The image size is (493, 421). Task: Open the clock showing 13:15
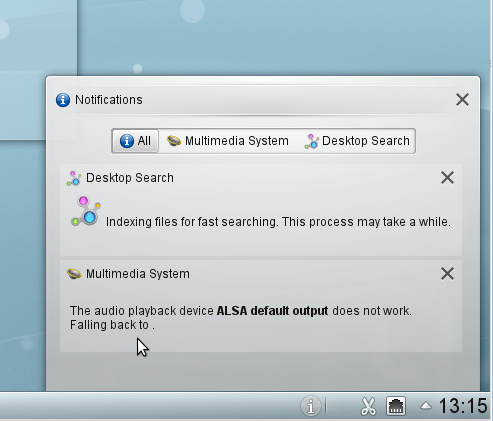pos(463,406)
